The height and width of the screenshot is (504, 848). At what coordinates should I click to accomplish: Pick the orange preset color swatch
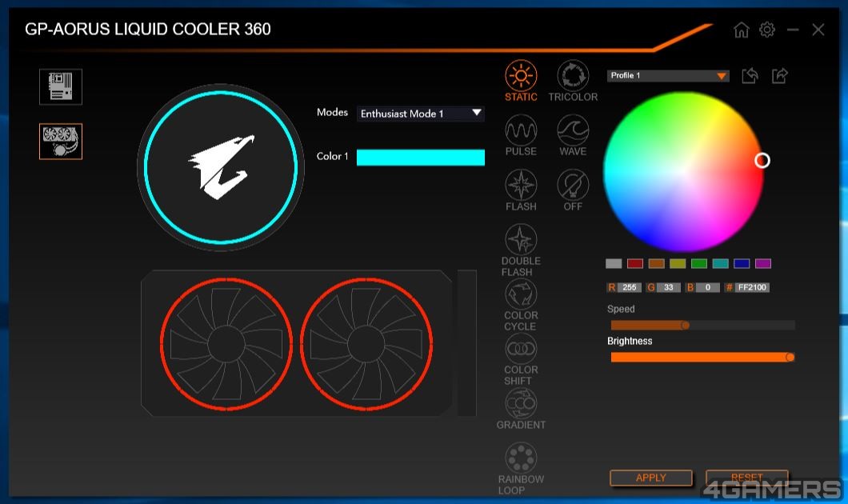(656, 263)
